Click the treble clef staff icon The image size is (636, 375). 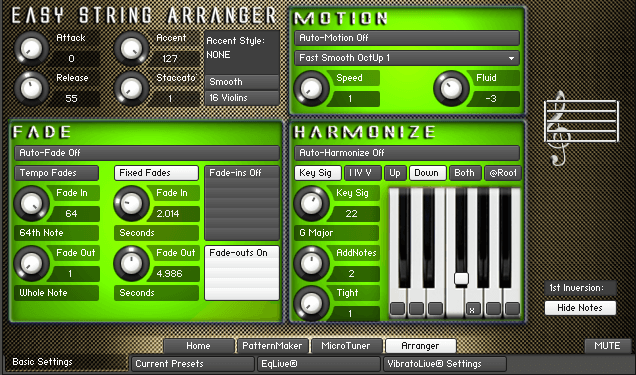(x=581, y=127)
